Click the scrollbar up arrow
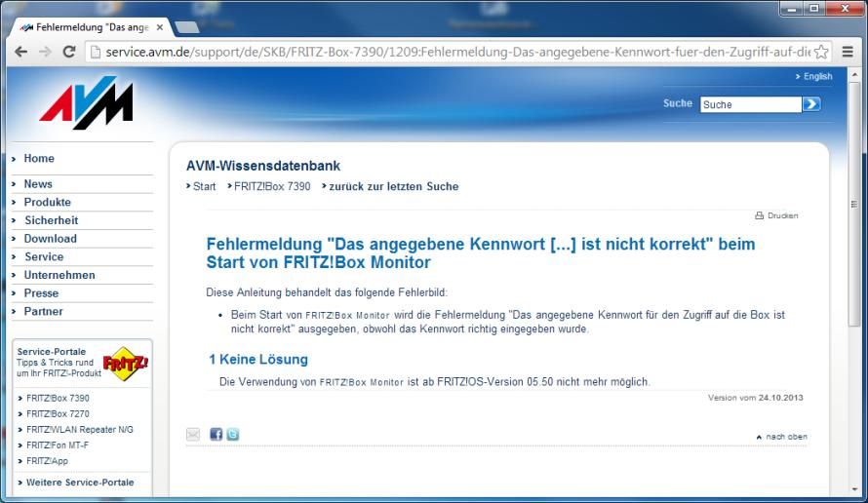The image size is (868, 503). pos(854,74)
